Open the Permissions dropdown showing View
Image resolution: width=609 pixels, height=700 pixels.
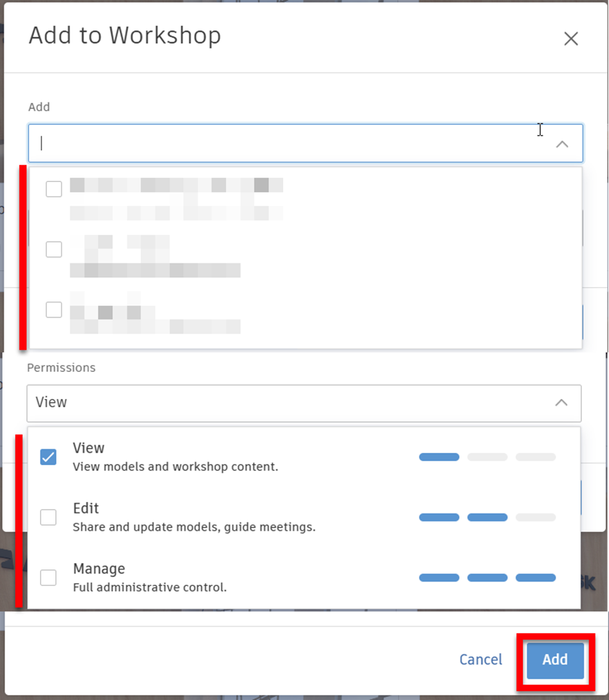[x=290, y=403]
